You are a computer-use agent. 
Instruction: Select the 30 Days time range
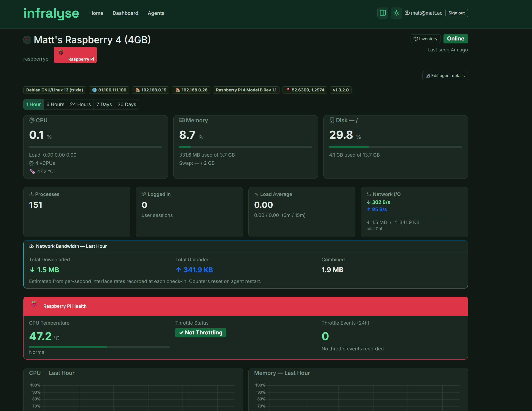tap(127, 104)
